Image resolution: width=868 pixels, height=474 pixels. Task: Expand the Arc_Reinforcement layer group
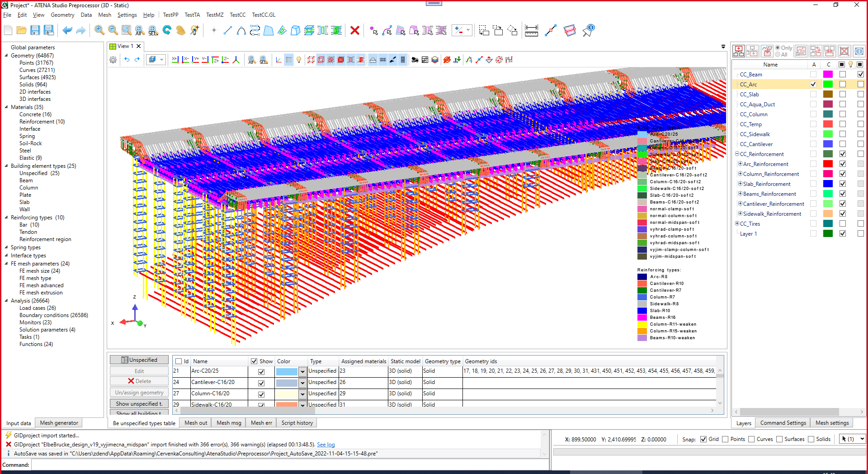[740, 164]
